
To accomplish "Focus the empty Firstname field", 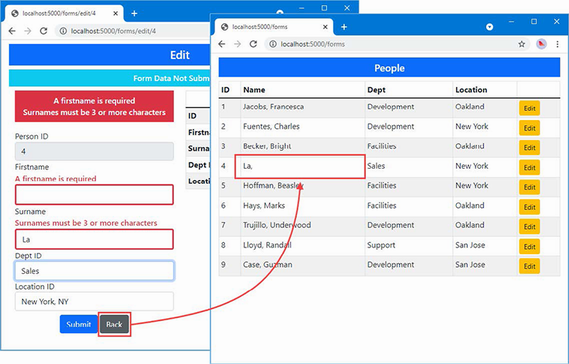I will click(x=94, y=195).
